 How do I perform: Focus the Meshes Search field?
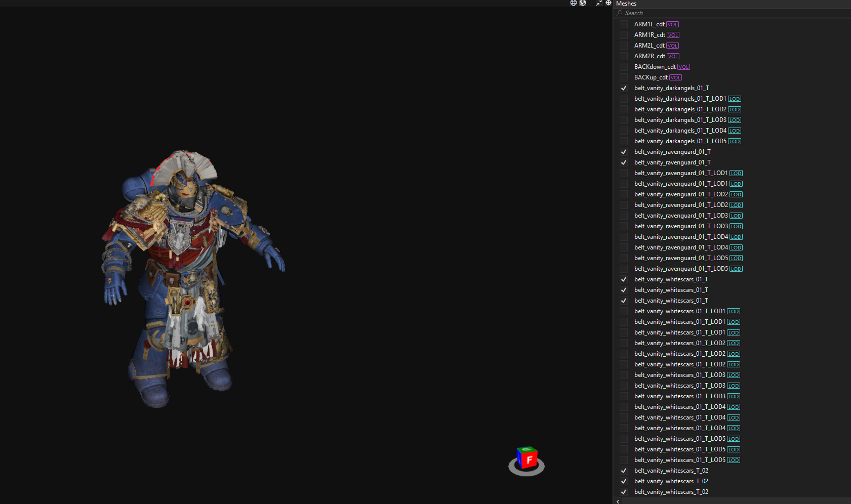(x=732, y=13)
